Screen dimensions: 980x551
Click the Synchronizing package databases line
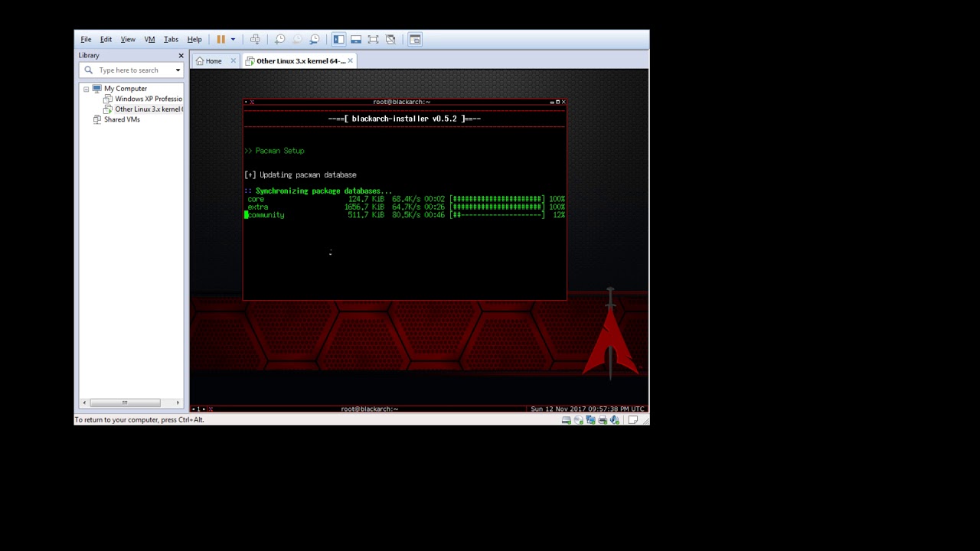click(x=318, y=191)
